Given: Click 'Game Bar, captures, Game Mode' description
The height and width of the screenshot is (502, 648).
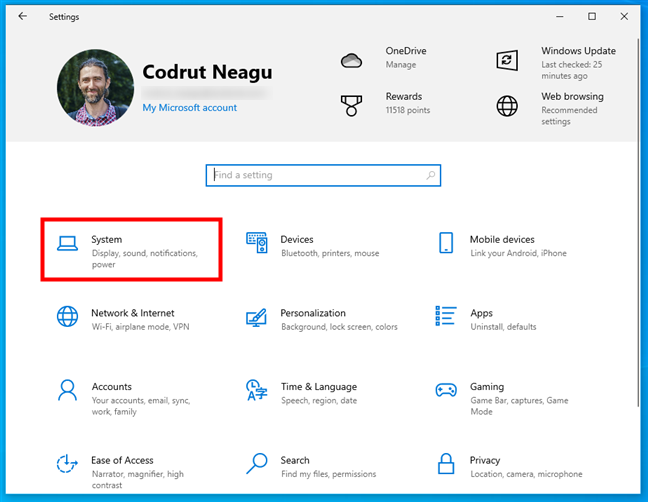Looking at the screenshot, I should point(519,406).
